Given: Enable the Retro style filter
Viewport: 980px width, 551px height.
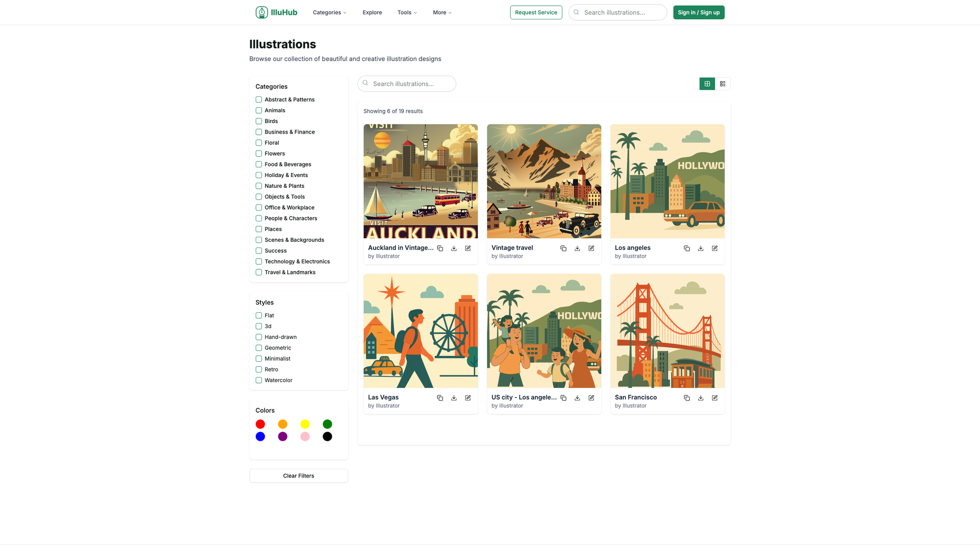Looking at the screenshot, I should click(259, 369).
